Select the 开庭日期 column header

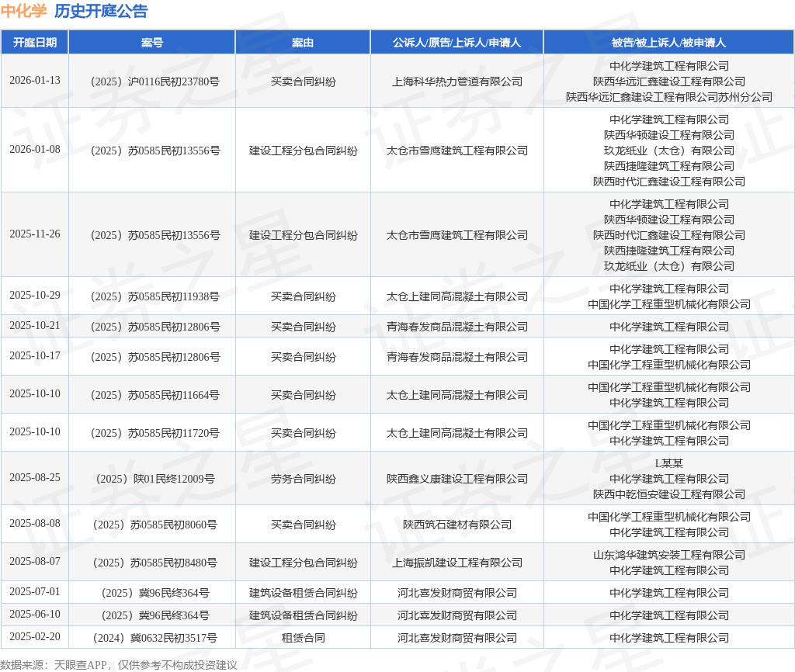[34, 43]
